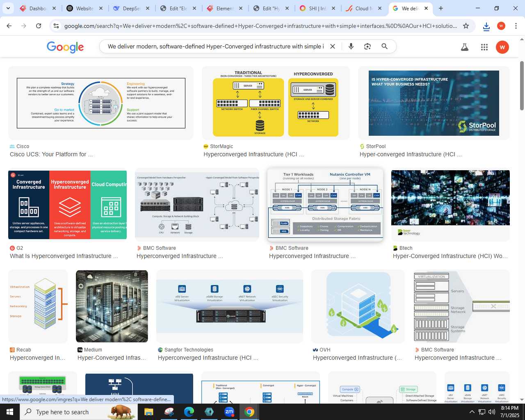525x420 pixels.
Task: Open the clock showing 8:14 PM
Action: pos(510,412)
